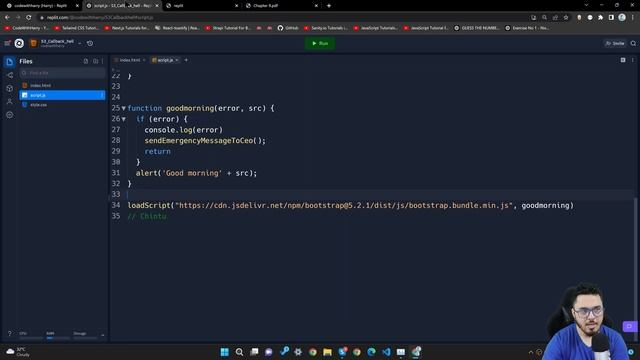This screenshot has height=360, width=640.
Task: Open style.css in file tree
Action: (x=62, y=105)
